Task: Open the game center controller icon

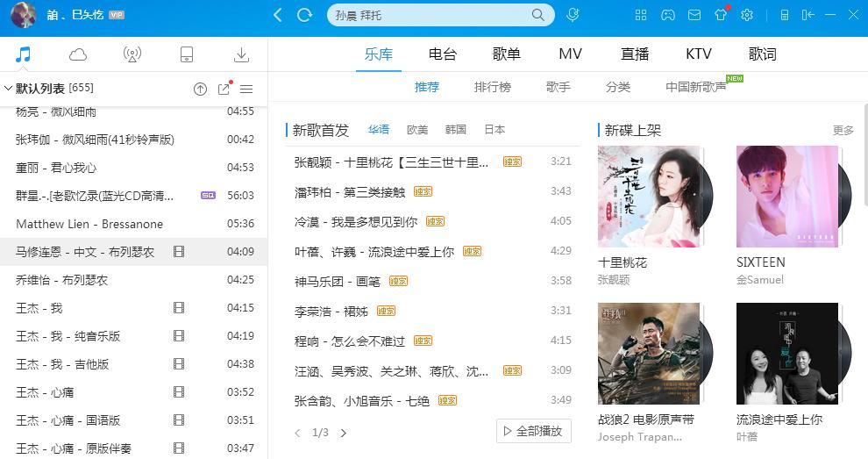Action: 667,15
